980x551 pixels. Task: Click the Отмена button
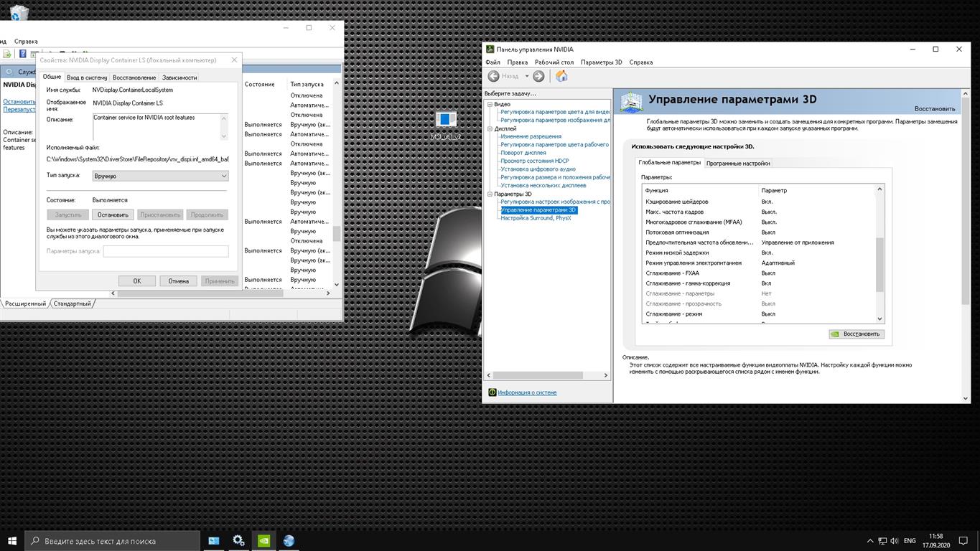tap(179, 281)
